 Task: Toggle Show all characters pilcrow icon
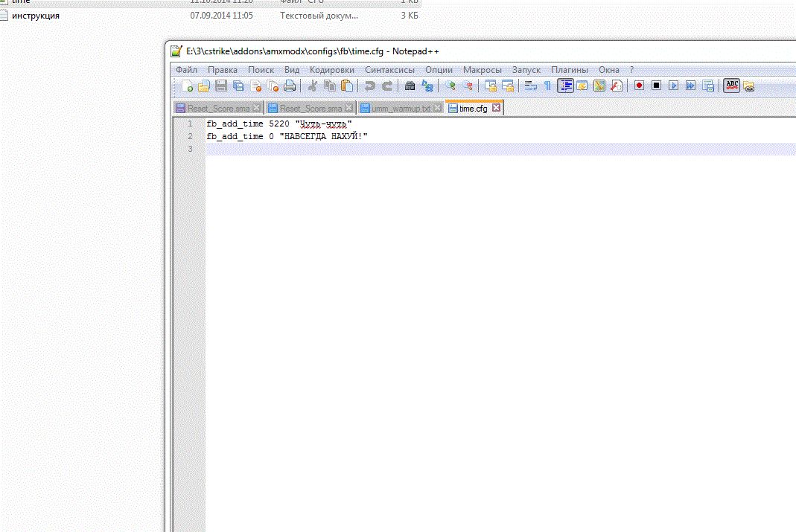pos(547,86)
